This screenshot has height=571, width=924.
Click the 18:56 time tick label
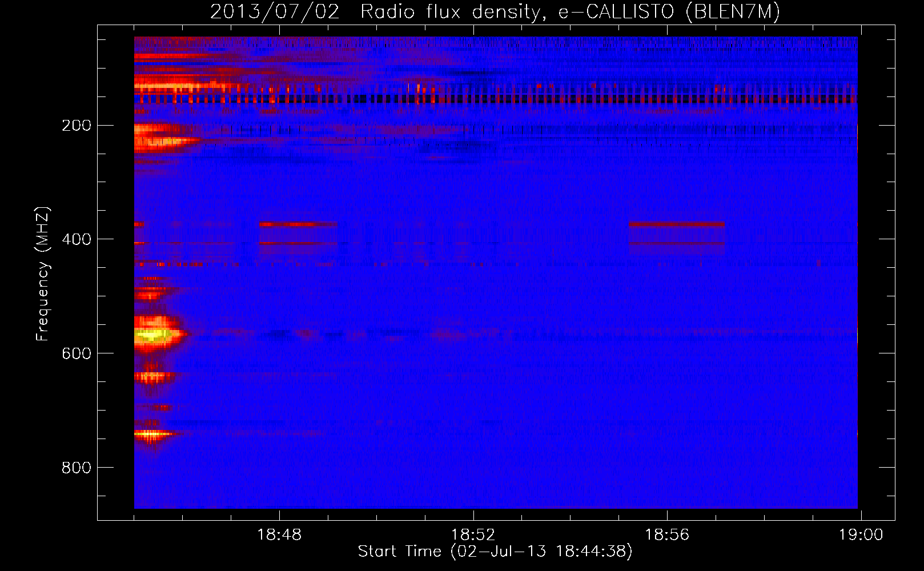point(667,535)
